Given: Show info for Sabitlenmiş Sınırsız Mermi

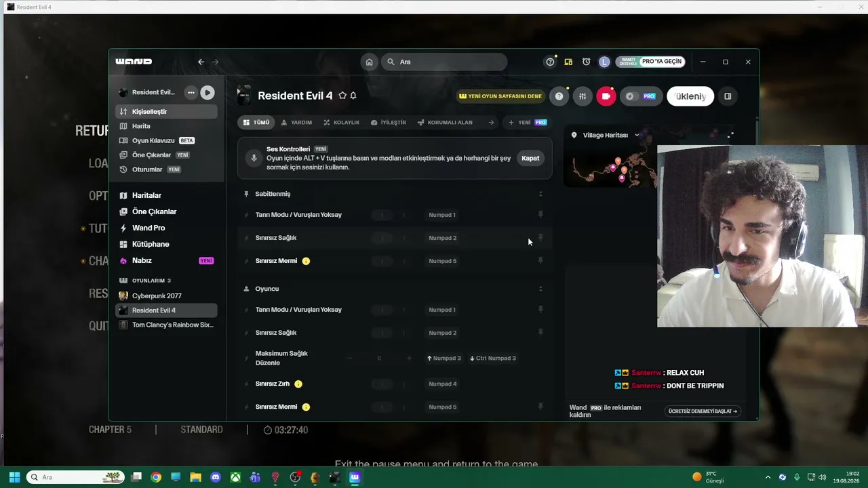Looking at the screenshot, I should 306,261.
